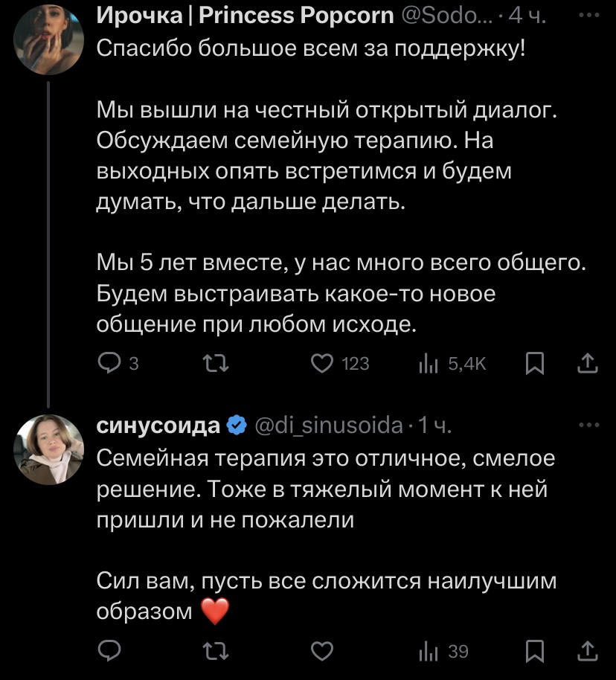The image size is (616, 680).
Task: Bookmark синусоида's reply
Action: click(x=534, y=652)
